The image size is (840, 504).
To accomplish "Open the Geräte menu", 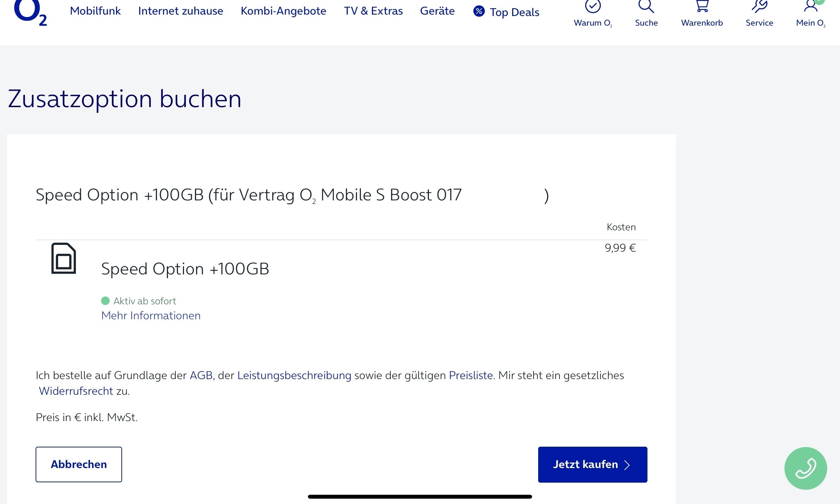I will coord(437,11).
